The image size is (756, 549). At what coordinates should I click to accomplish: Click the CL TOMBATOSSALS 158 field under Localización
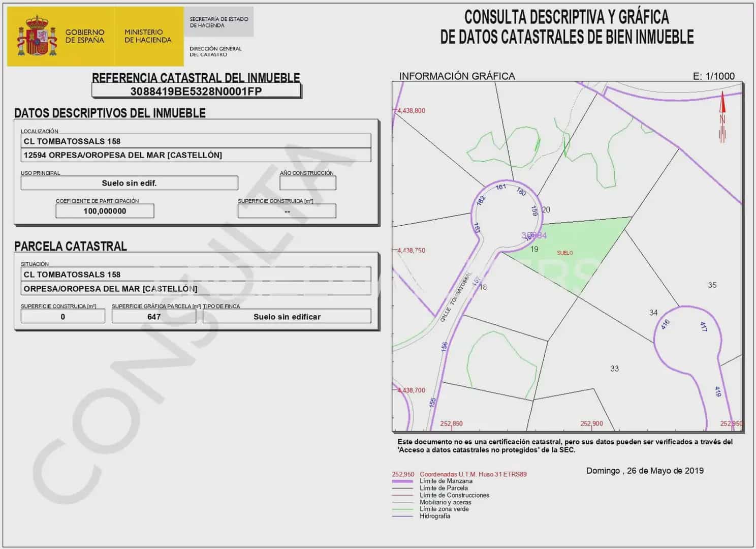pos(196,141)
